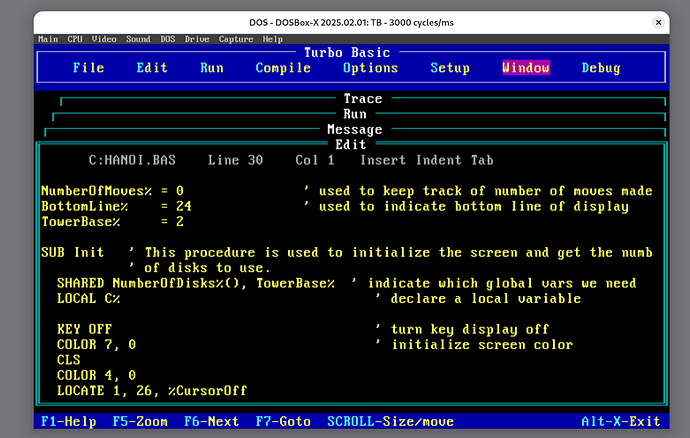Click the CLS statement
Screen dimensions: 690x438
point(68,360)
